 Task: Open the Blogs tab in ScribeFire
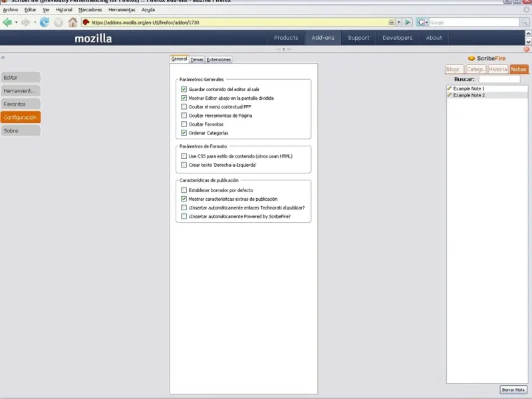454,69
